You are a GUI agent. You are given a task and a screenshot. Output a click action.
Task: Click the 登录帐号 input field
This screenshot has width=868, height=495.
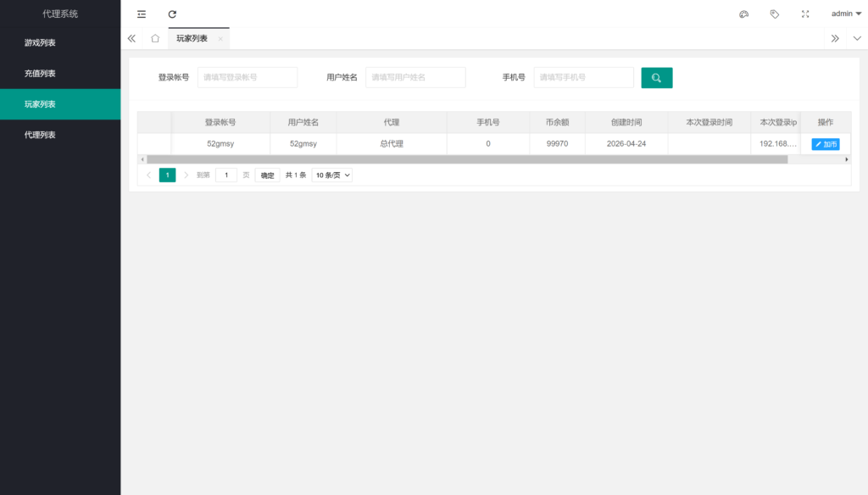(x=248, y=78)
